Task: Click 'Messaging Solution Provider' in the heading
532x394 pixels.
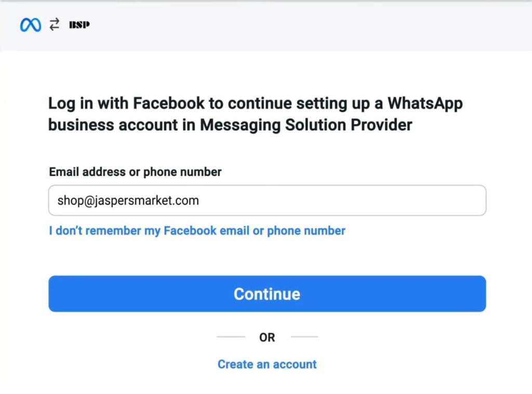Action: [306, 125]
